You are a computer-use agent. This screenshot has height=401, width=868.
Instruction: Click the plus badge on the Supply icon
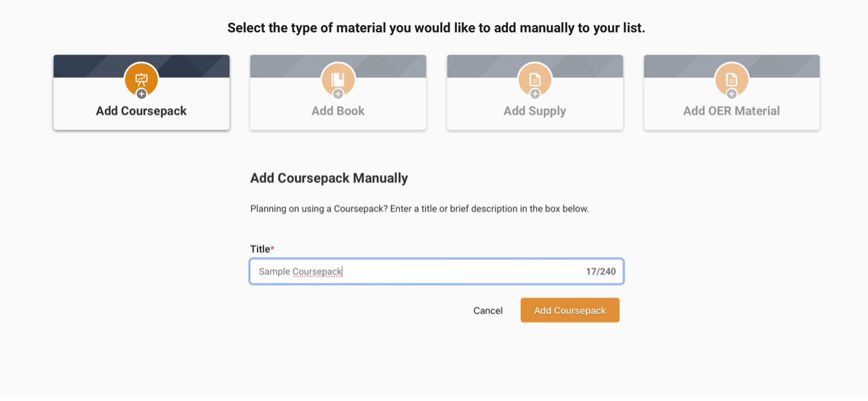coord(534,94)
